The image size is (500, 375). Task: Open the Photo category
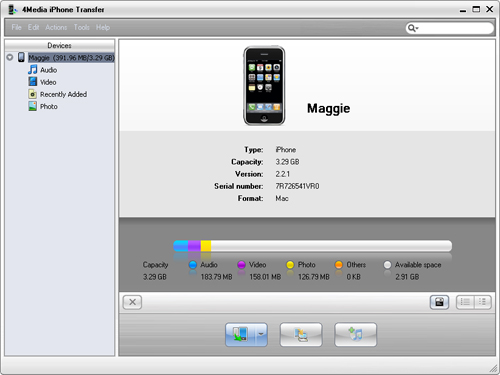(x=49, y=106)
